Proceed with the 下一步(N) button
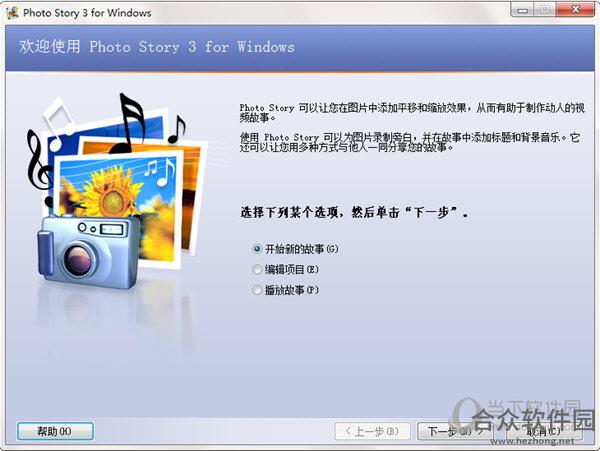Image resolution: width=600 pixels, height=451 pixels. click(x=455, y=431)
